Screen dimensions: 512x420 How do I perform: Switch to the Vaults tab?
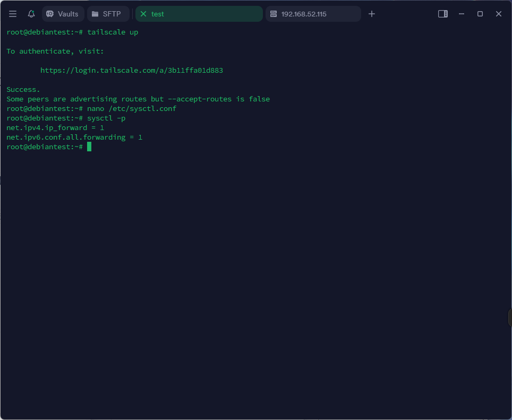(63, 14)
